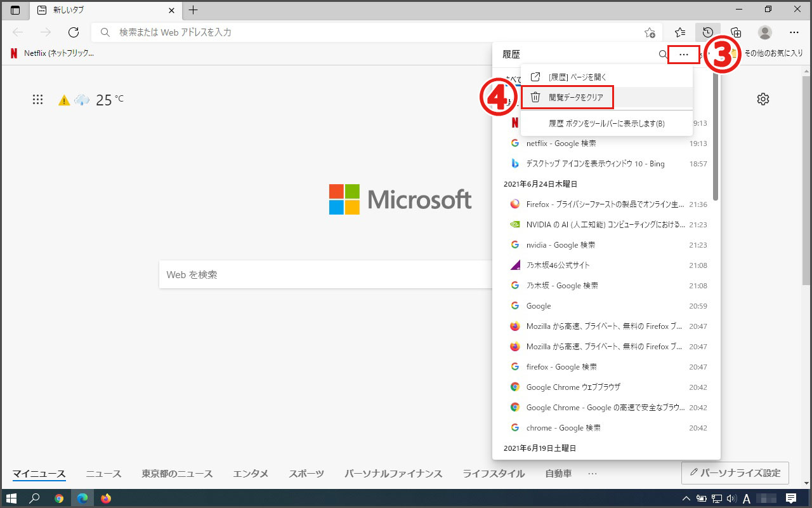Select 閲覧データをクリア menu entry
Screen dimensions: 812x508
point(606,97)
